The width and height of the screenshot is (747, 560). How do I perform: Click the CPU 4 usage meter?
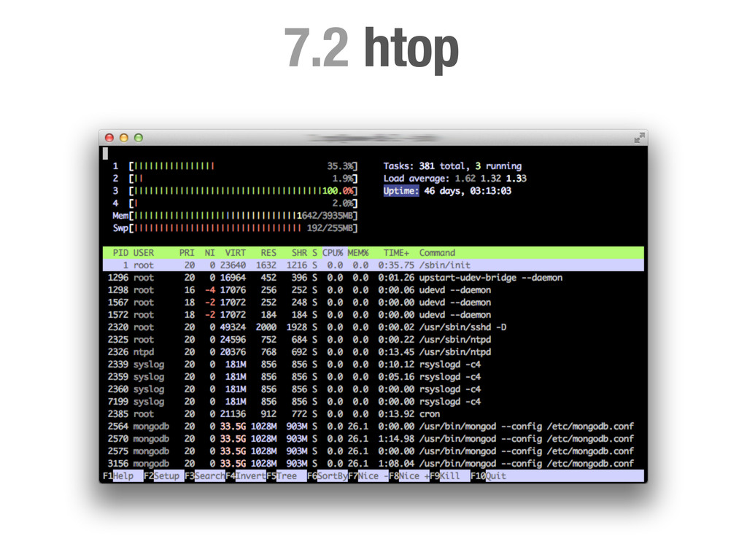[x=243, y=203]
